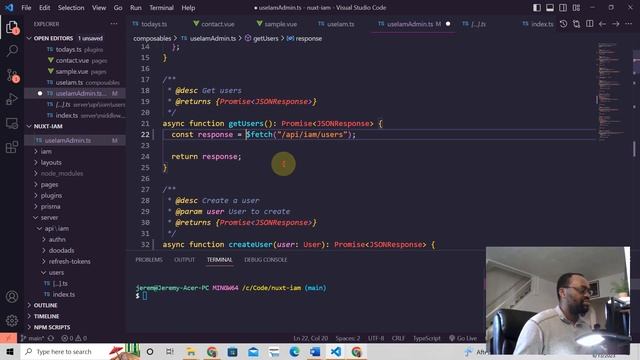Viewport: 640px width, 360px height.
Task: Open the Search view in activity bar
Action: point(12,51)
